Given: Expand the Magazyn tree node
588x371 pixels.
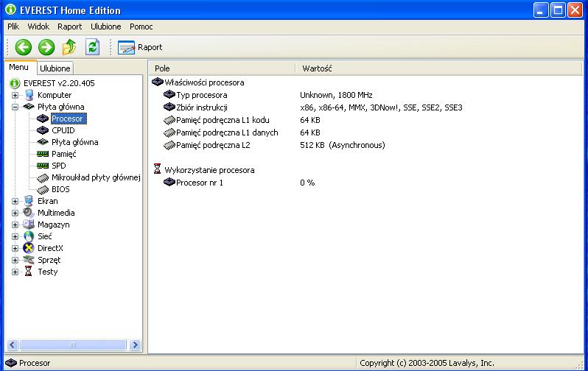Looking at the screenshot, I should click(x=15, y=225).
